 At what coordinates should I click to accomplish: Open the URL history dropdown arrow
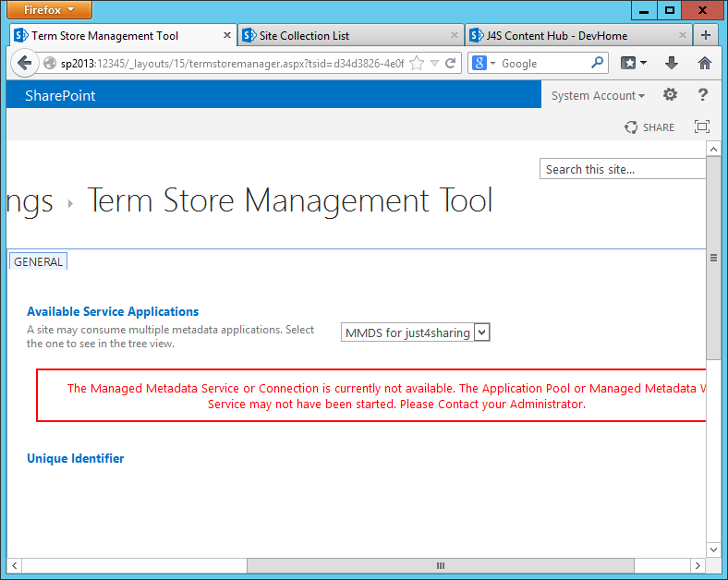click(434, 63)
